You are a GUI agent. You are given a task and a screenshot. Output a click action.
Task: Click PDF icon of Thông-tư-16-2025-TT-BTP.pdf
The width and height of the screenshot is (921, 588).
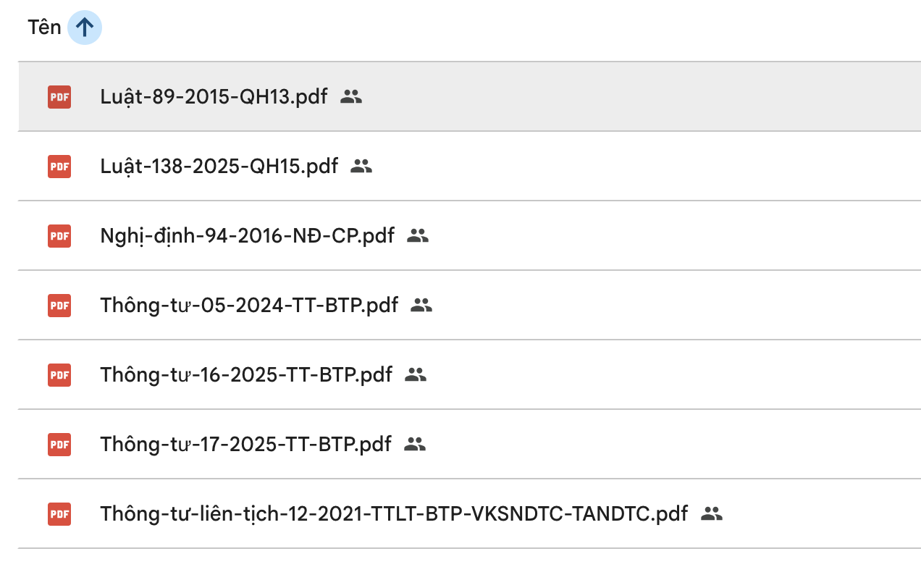pyautogui.click(x=59, y=375)
